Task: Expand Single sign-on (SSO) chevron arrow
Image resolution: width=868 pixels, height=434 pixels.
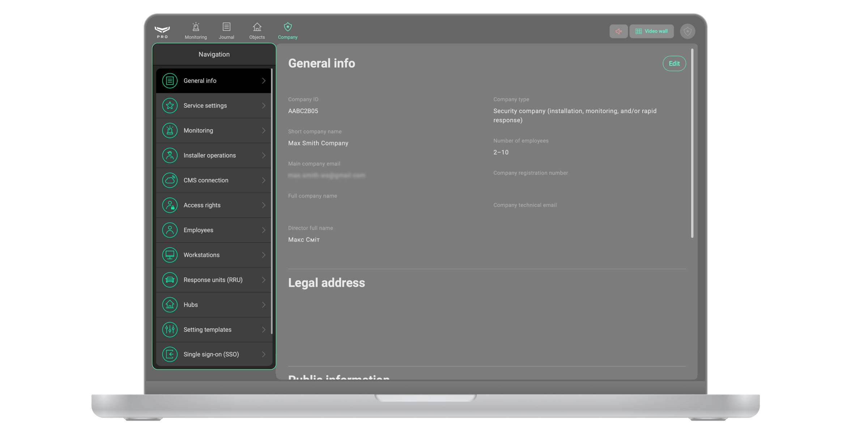Action: tap(264, 354)
